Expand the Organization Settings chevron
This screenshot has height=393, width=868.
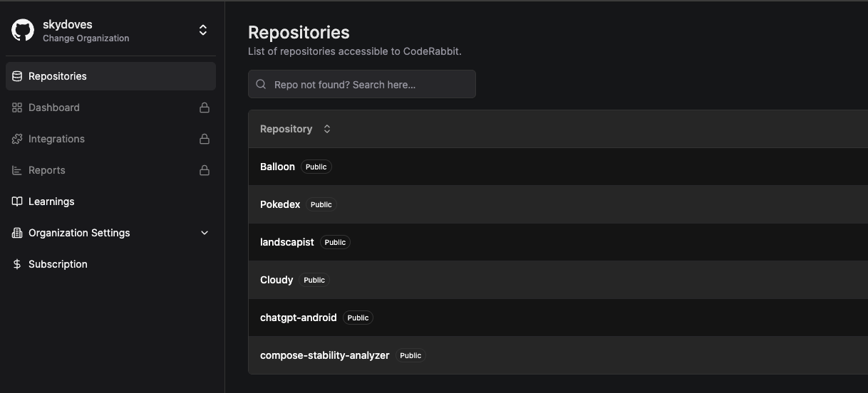205,233
